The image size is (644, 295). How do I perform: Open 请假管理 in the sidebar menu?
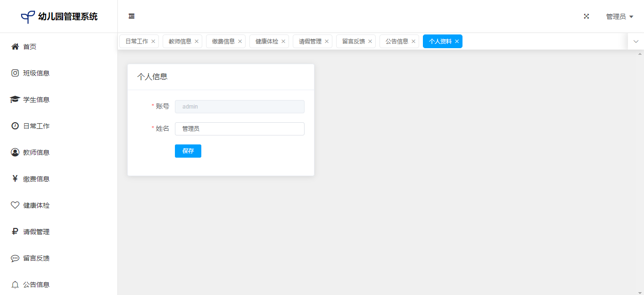[x=58, y=232]
